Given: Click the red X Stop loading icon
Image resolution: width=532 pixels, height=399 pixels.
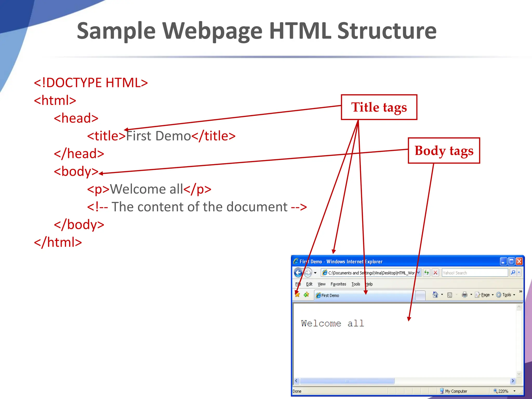Looking at the screenshot, I should tap(435, 273).
